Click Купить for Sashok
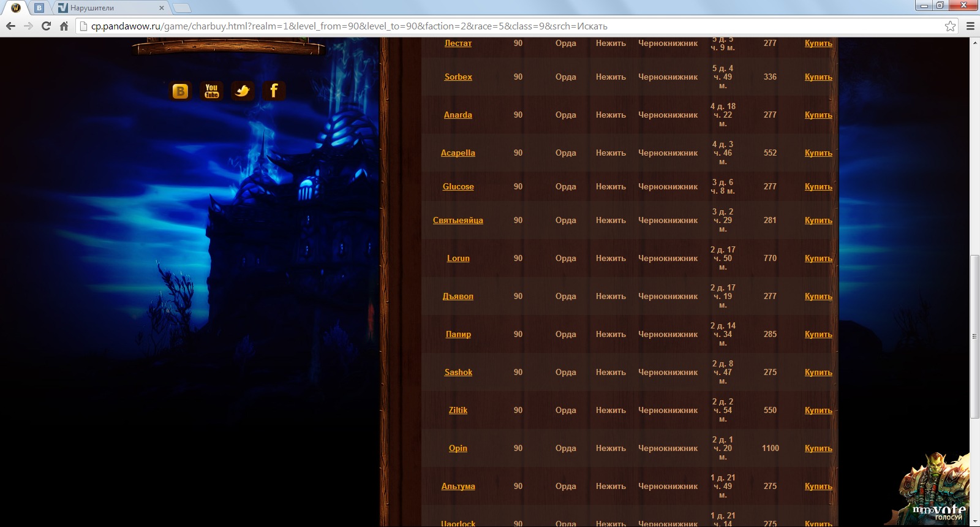Viewport: 980px width, 527px height. pos(818,372)
